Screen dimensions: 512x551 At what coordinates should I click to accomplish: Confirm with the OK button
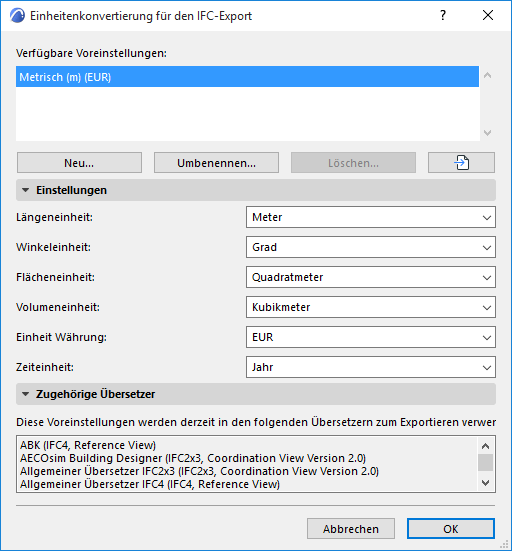pos(451,529)
